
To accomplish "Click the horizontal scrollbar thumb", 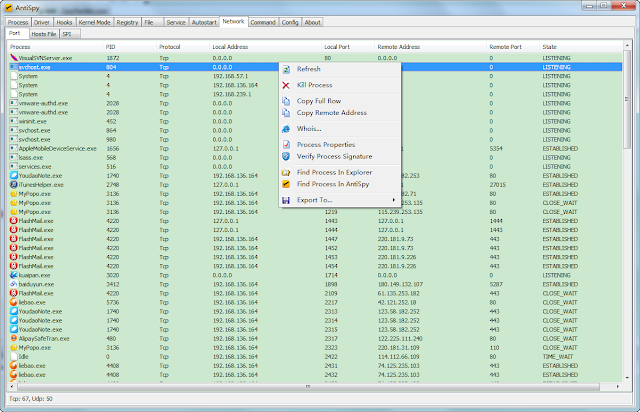I will point(308,386).
